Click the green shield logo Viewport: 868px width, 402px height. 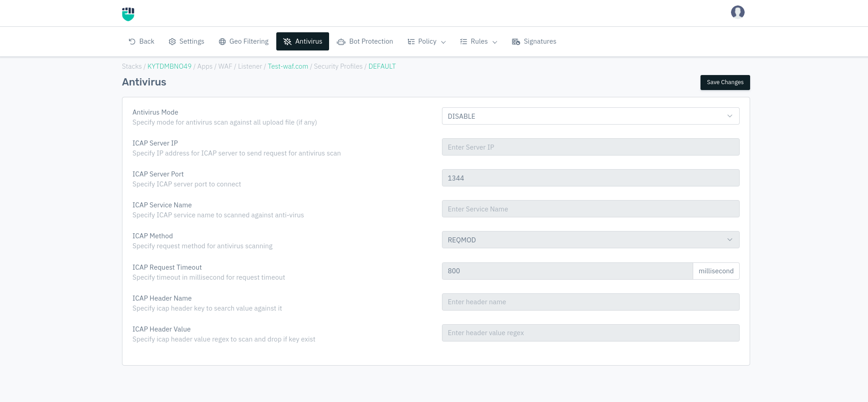coord(128,14)
